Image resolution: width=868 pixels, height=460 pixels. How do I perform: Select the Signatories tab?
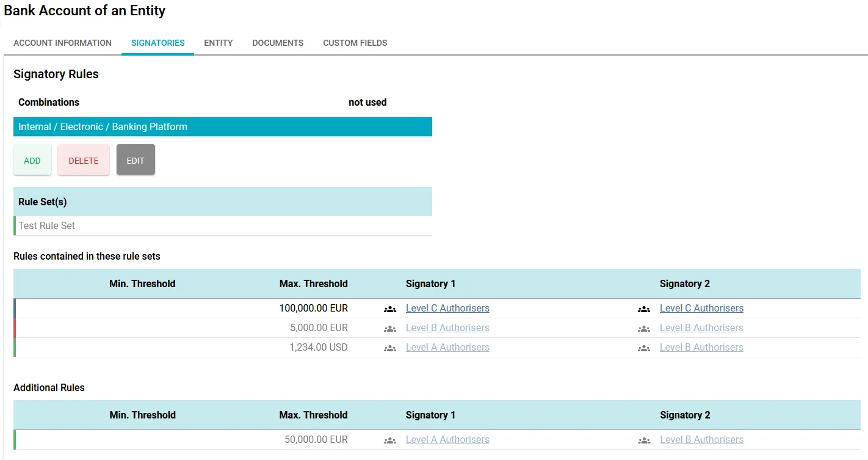pyautogui.click(x=157, y=43)
